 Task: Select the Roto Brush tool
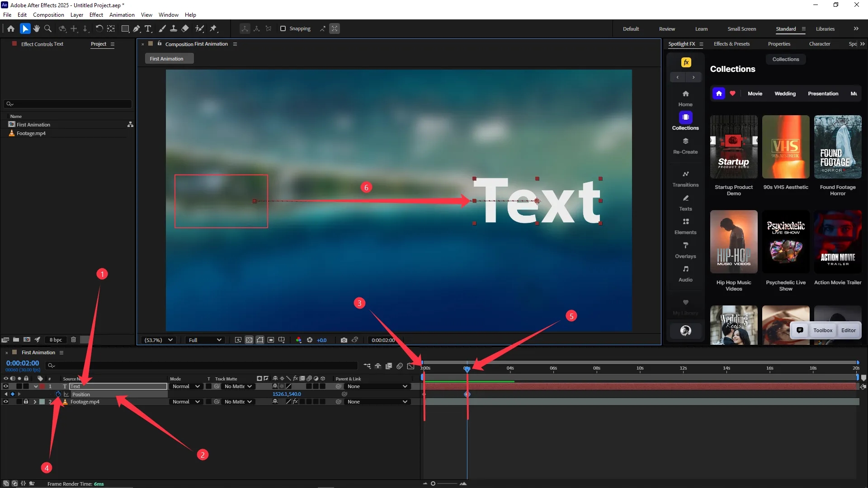[199, 28]
